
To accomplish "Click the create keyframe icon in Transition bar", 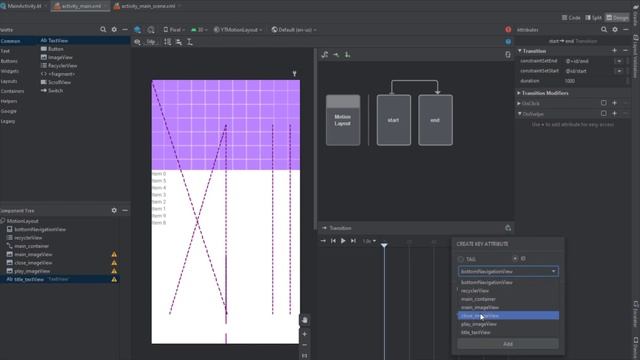I will point(508,228).
